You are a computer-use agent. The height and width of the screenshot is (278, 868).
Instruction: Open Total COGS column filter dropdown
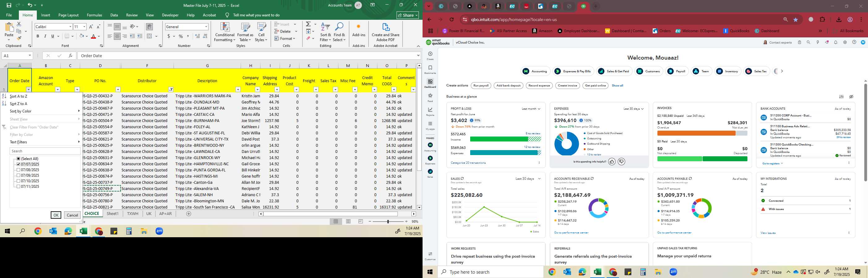pyautogui.click(x=393, y=90)
